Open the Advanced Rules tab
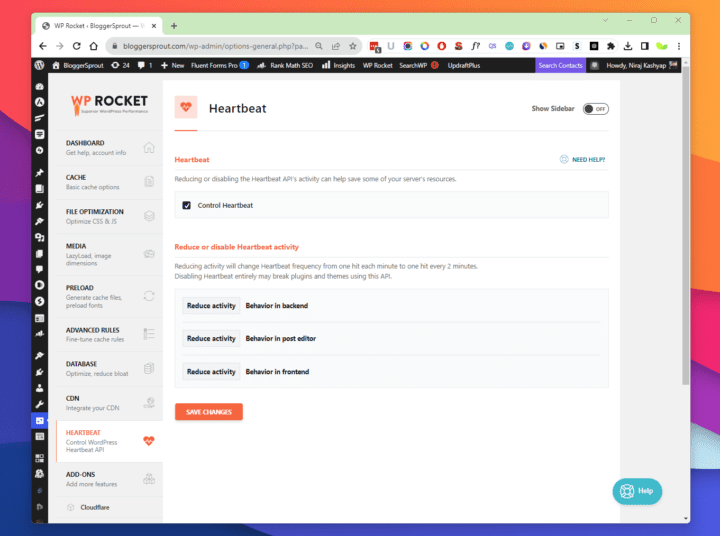 [x=110, y=334]
